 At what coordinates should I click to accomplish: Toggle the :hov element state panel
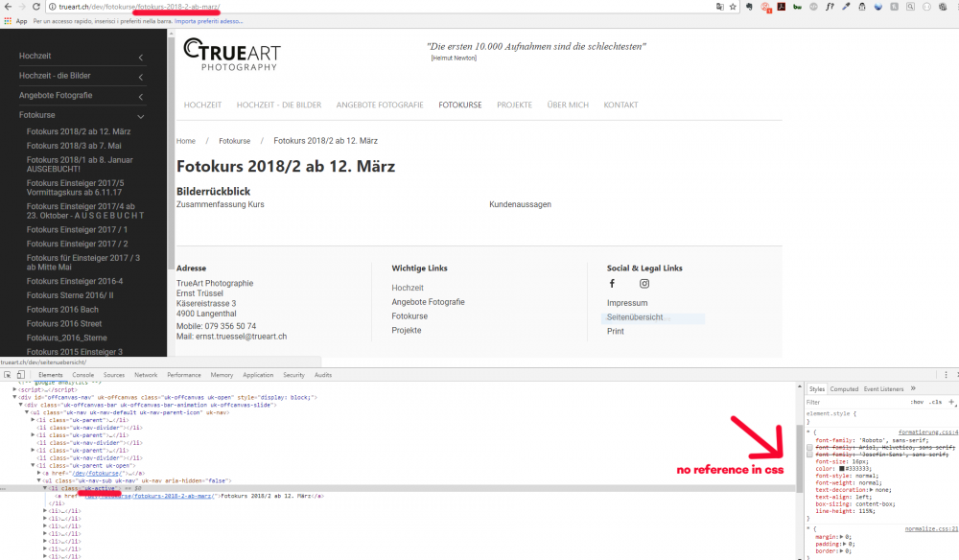pyautogui.click(x=917, y=402)
